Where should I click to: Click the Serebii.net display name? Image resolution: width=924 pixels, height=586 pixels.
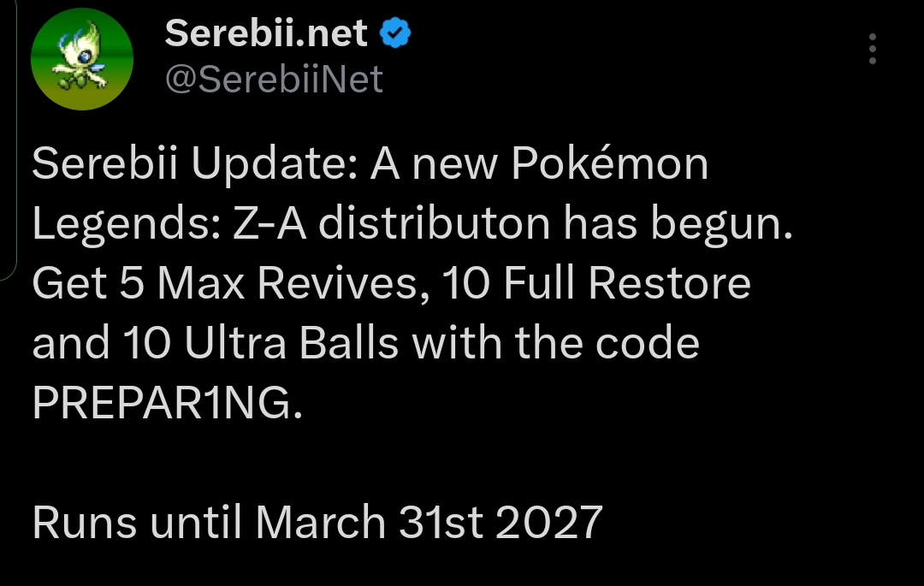(x=266, y=34)
